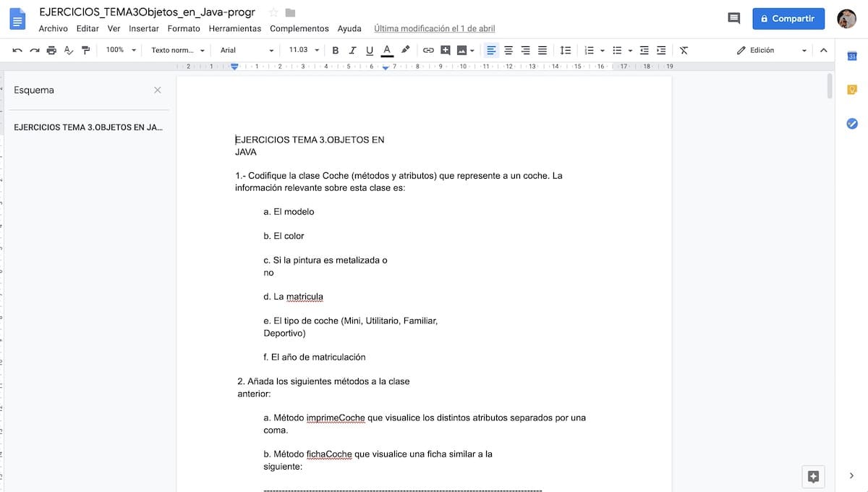Open the Insertar menu
868x492 pixels.
[143, 29]
